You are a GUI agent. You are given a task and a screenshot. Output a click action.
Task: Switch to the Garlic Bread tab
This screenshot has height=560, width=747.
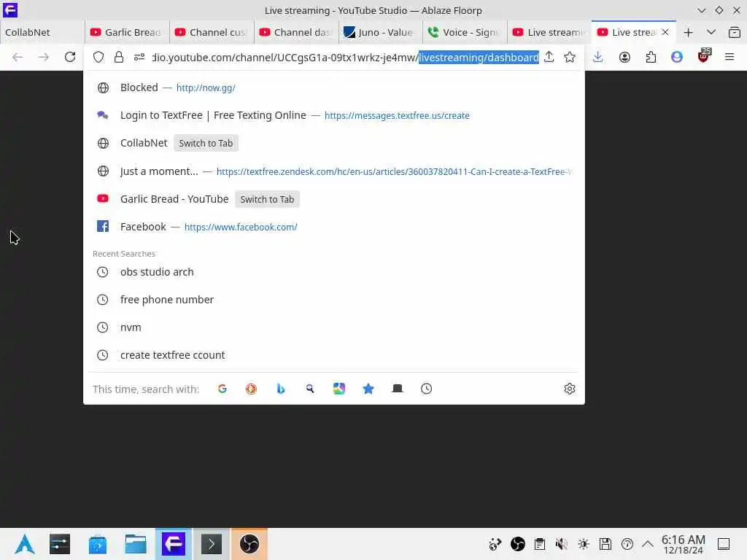click(x=127, y=32)
